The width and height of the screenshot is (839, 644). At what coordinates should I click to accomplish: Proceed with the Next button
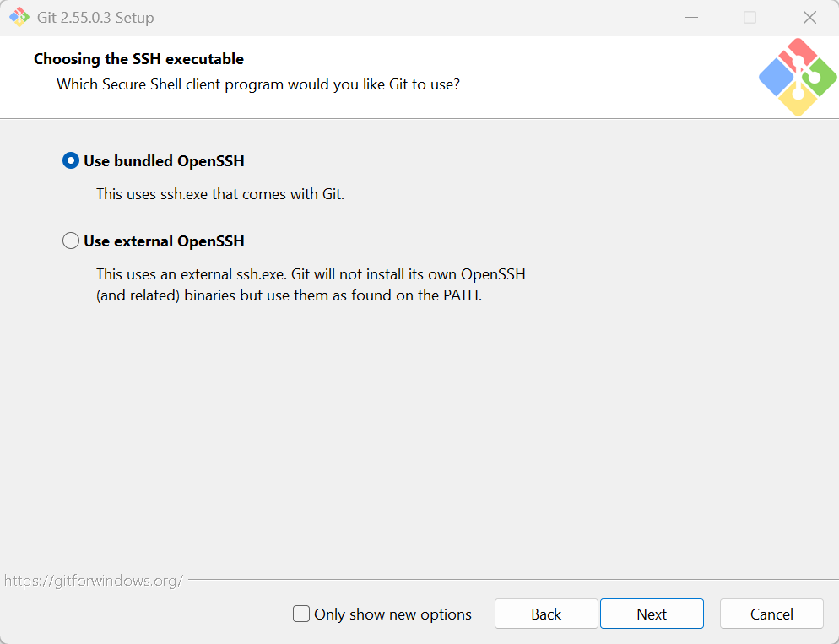tap(652, 614)
